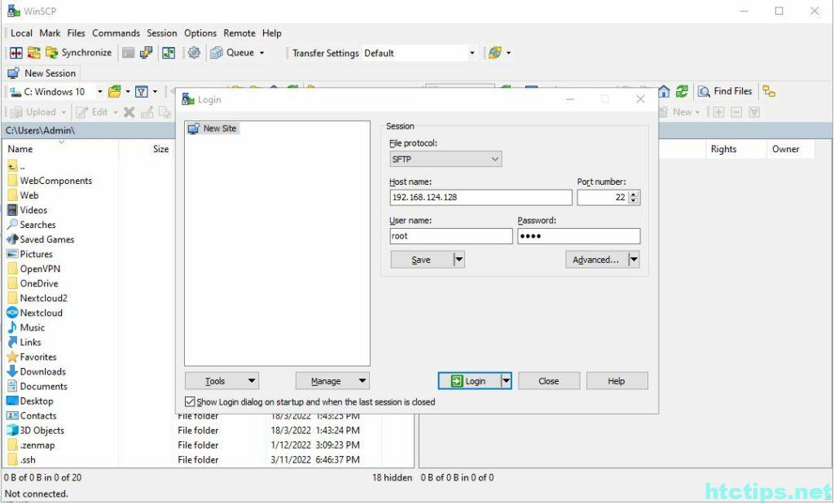Image resolution: width=834 pixels, height=504 pixels.
Task: Click the Rights column header in remote panel
Action: (735, 149)
